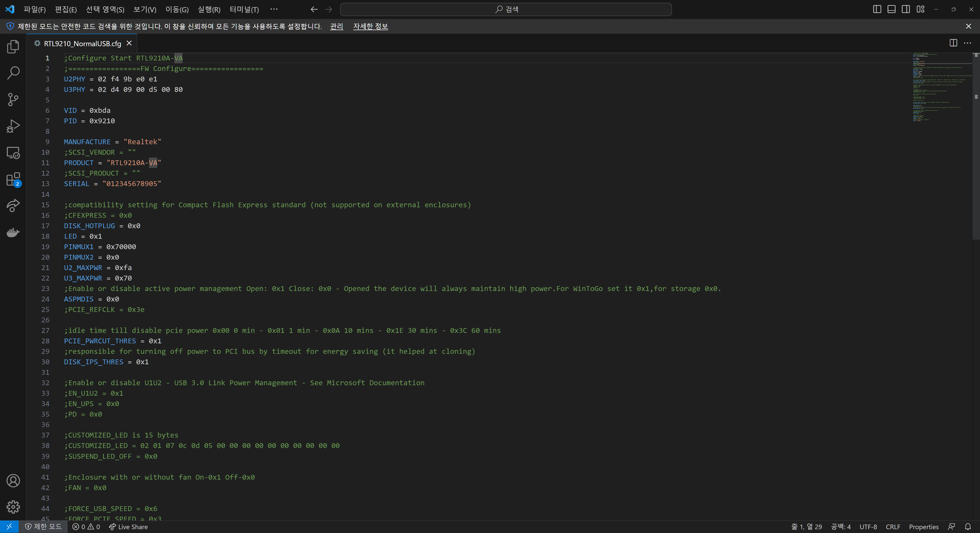Open the Explorer view in the activity bar

(x=13, y=46)
